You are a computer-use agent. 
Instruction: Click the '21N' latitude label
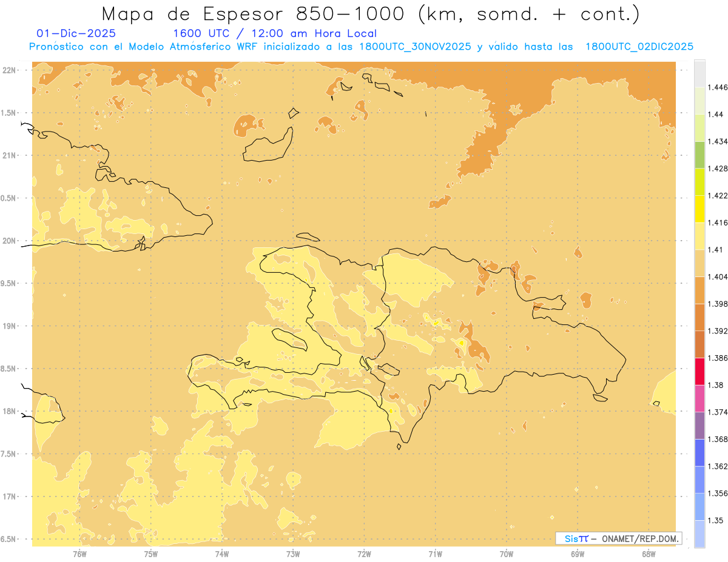tap(10, 156)
